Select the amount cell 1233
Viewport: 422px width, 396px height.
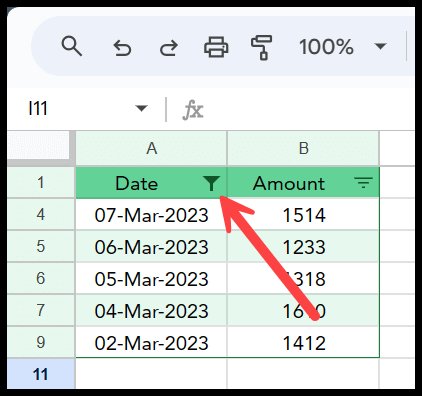[303, 246]
